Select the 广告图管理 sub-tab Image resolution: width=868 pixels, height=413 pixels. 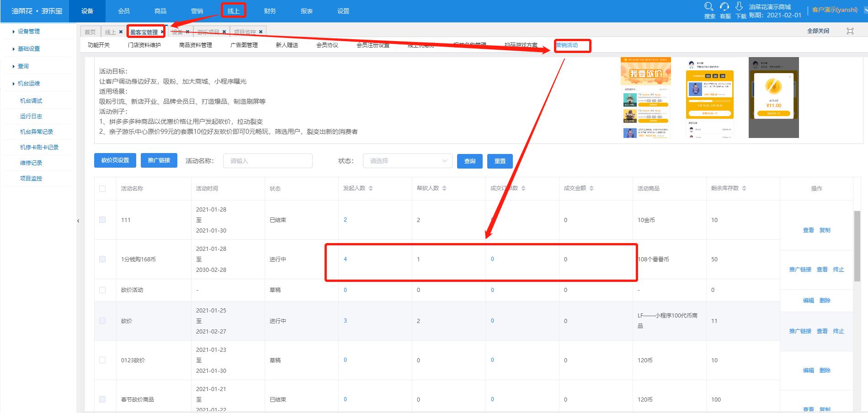tap(244, 45)
